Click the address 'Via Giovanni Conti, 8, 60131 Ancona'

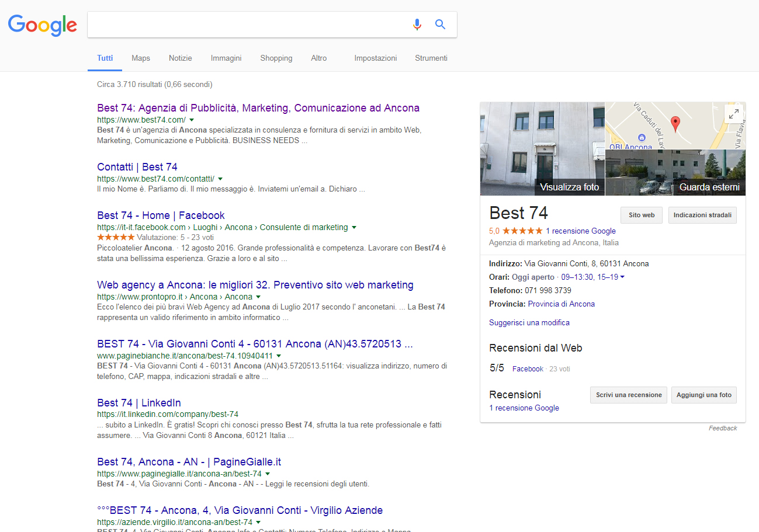coord(587,263)
